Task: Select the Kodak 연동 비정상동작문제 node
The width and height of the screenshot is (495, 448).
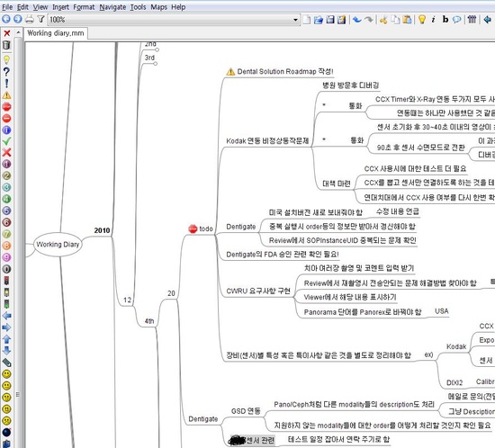Action: click(x=267, y=140)
